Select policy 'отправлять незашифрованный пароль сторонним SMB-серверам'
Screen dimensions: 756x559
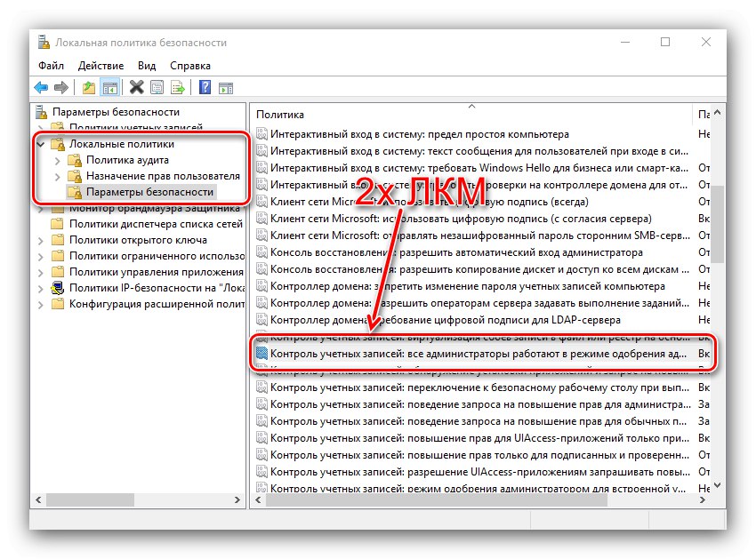click(479, 236)
